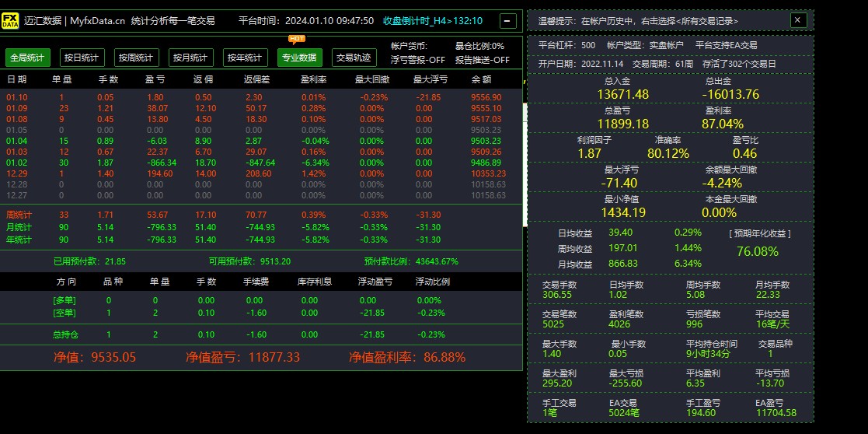Image resolution: width=868 pixels, height=434 pixels.
Task: Click the 最大浮亏 value -71.40
Action: (619, 183)
